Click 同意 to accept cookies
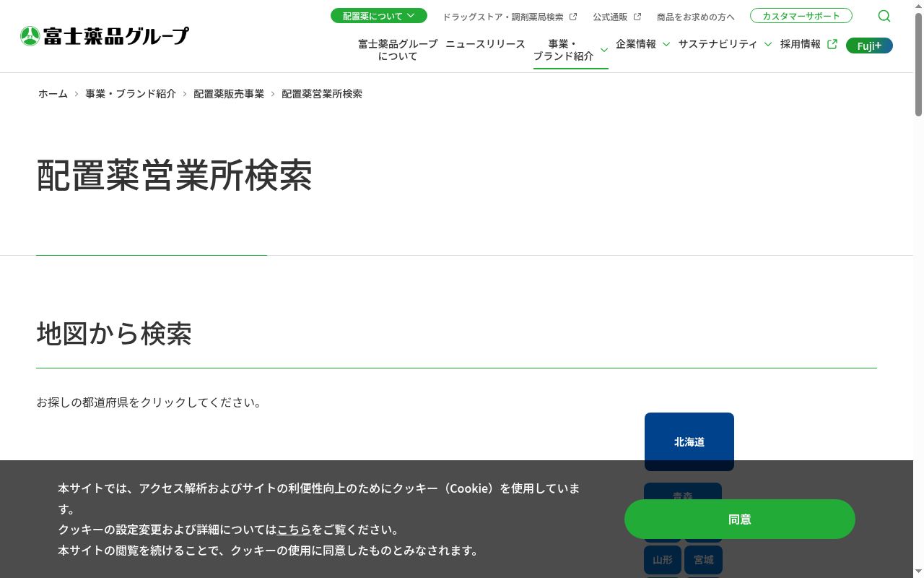The image size is (924, 578). coord(740,519)
